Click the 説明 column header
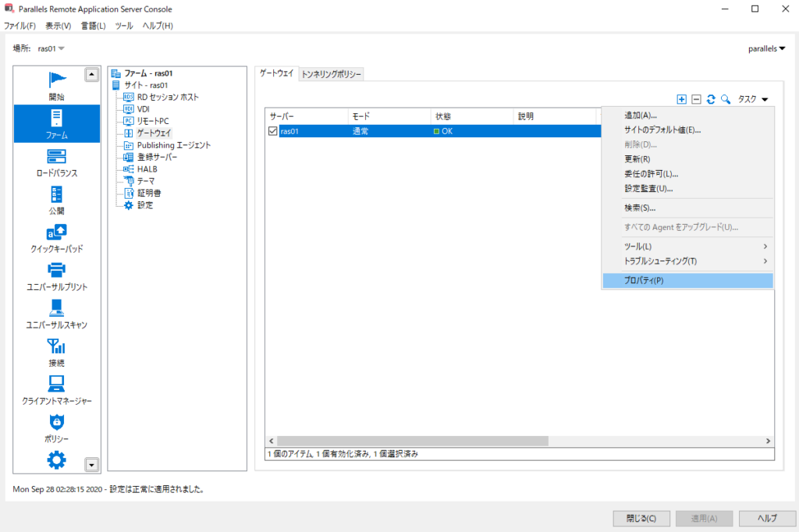The image size is (799, 532). 555,117
